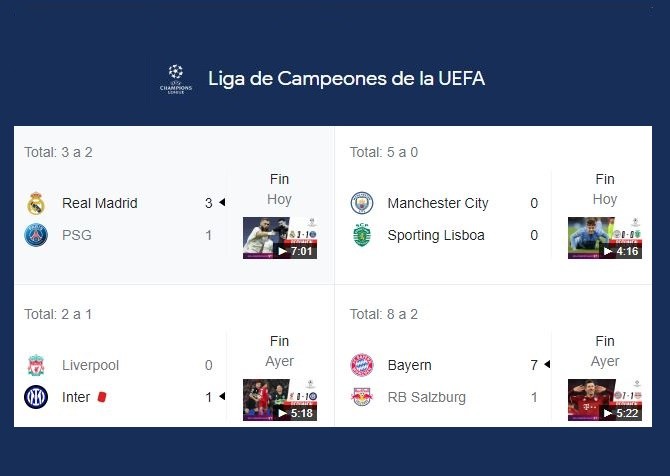The width and height of the screenshot is (670, 476).
Task: Click the Inter crest icon
Action: pyautogui.click(x=36, y=397)
